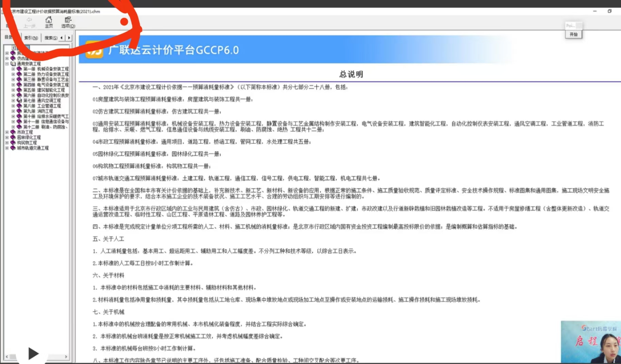
Task: Click book icon of 第一册 机械设备安装工程
Action: click(19, 69)
